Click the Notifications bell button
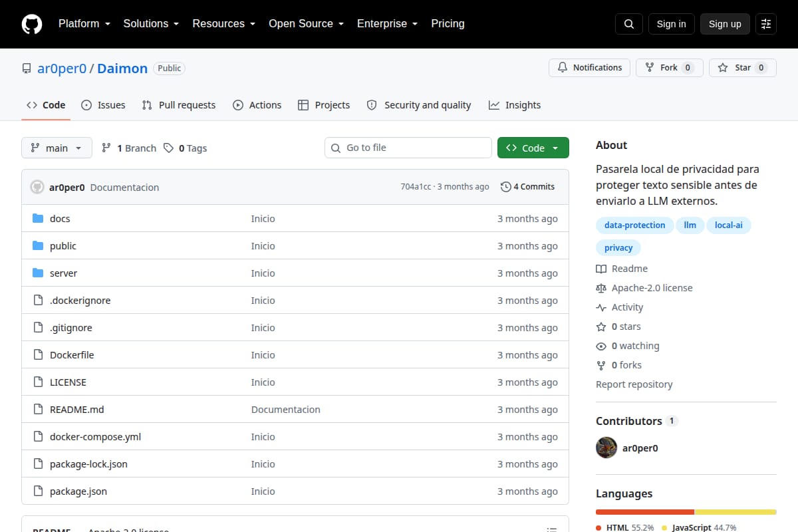Screen dimensions: 798x532 click(x=589, y=67)
